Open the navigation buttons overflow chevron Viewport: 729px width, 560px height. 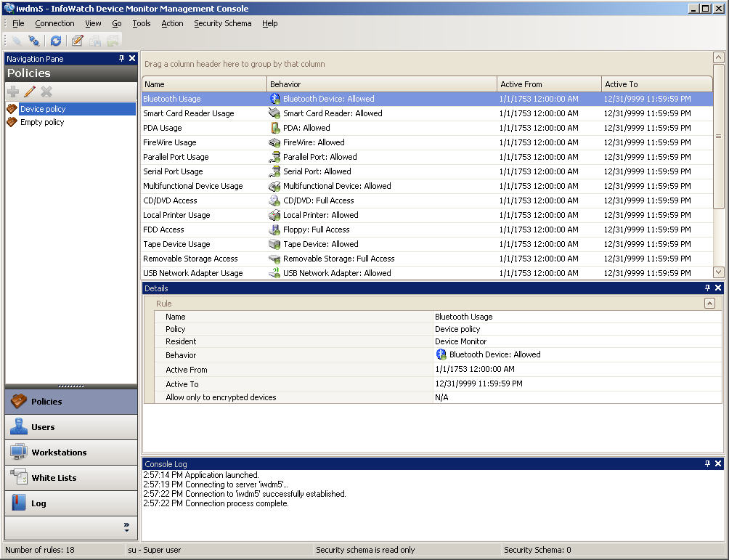tap(126, 527)
